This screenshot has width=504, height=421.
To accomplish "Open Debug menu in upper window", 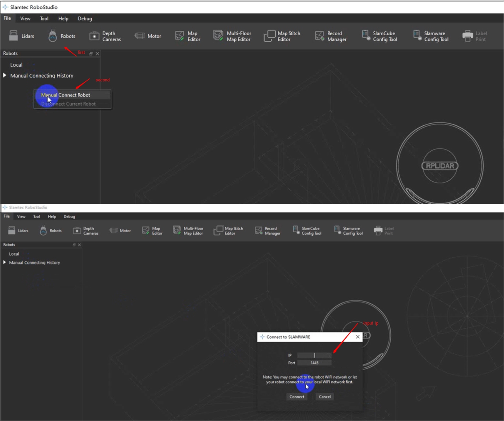I will (85, 18).
